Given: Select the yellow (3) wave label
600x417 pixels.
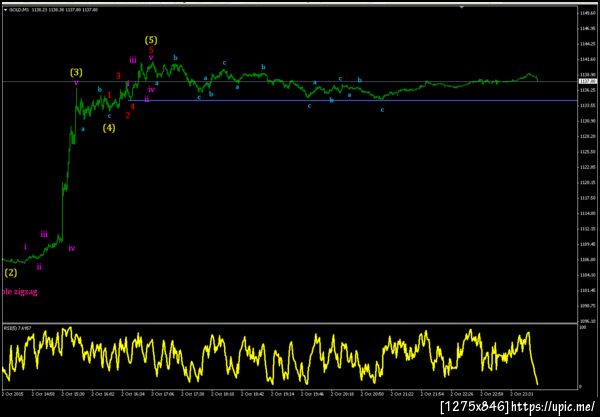Looking at the screenshot, I should 76,72.
